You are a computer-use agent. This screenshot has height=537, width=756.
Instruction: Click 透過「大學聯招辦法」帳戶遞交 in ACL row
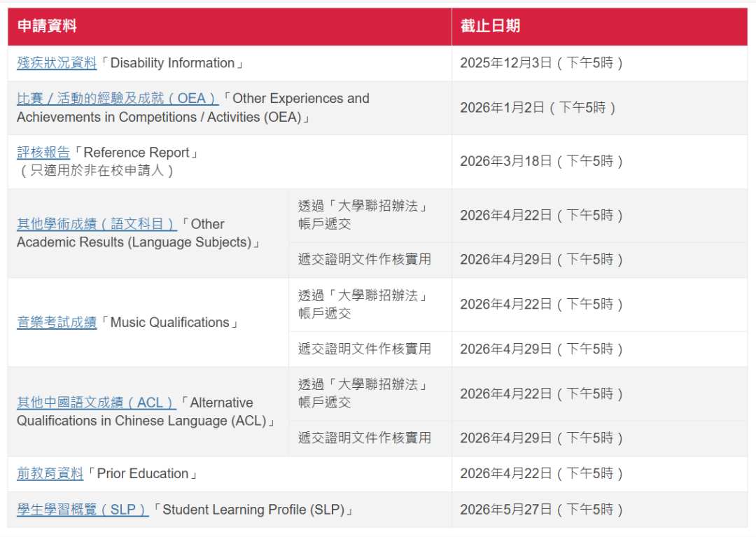[x=364, y=393]
